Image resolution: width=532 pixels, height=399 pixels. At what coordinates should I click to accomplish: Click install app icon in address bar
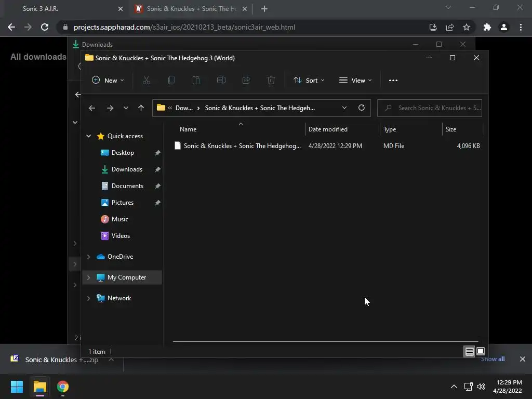433,27
